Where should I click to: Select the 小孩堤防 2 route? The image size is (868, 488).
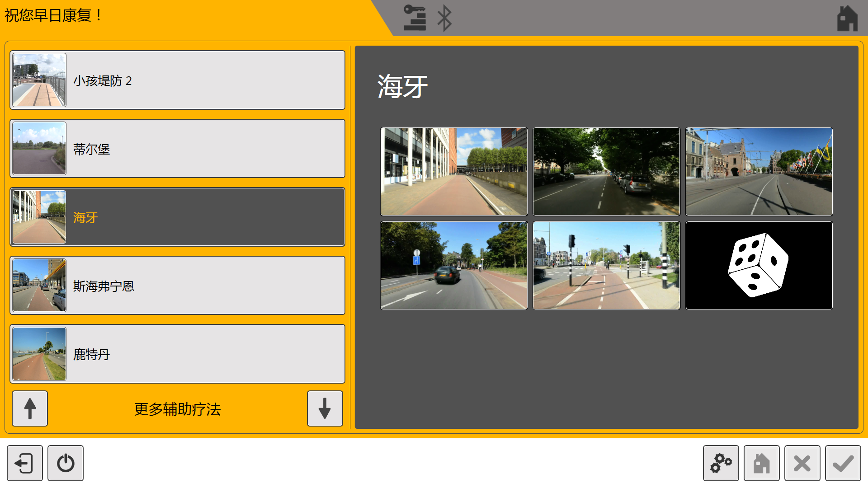[177, 80]
